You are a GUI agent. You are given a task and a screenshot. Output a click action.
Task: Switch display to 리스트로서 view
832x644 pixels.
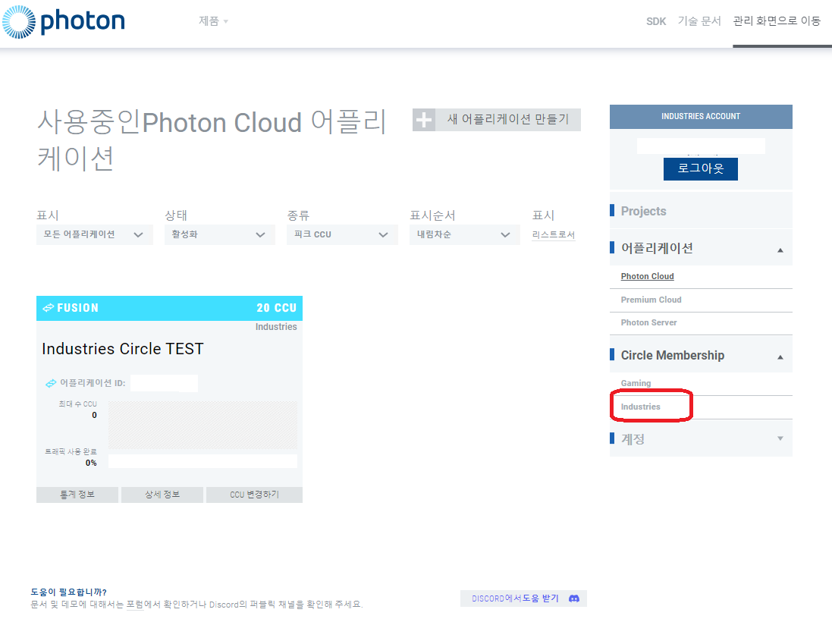[554, 234]
